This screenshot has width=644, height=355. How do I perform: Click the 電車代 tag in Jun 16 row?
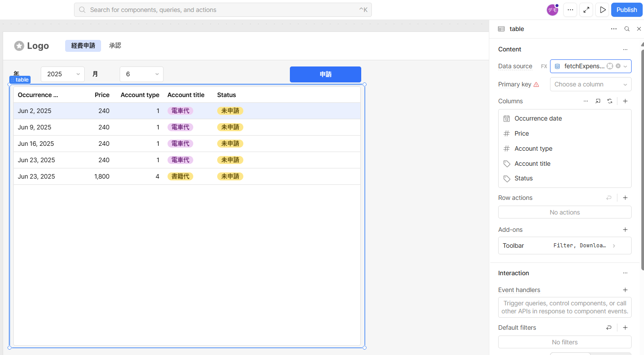pyautogui.click(x=180, y=144)
